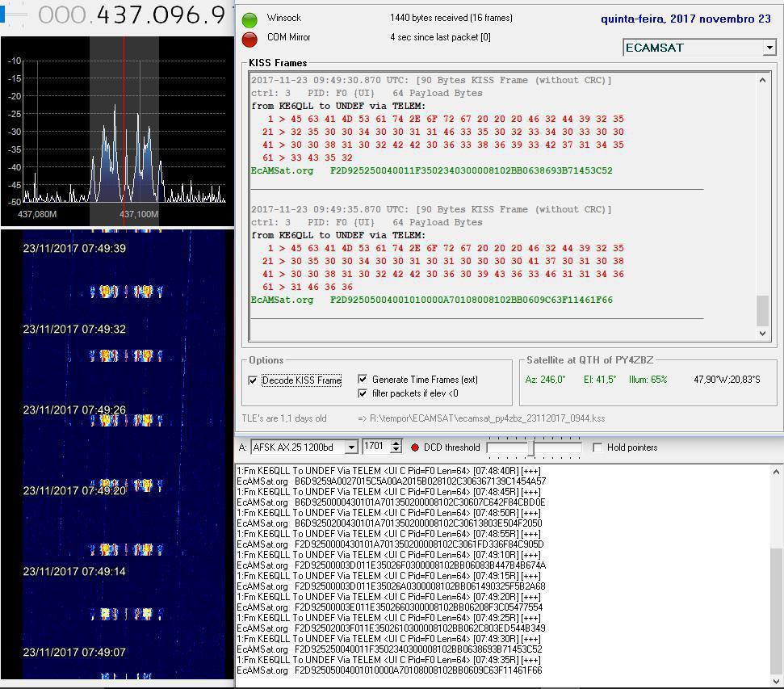Click the red DCD indicator light
Screen dimensions: 784x689
pyautogui.click(x=415, y=447)
